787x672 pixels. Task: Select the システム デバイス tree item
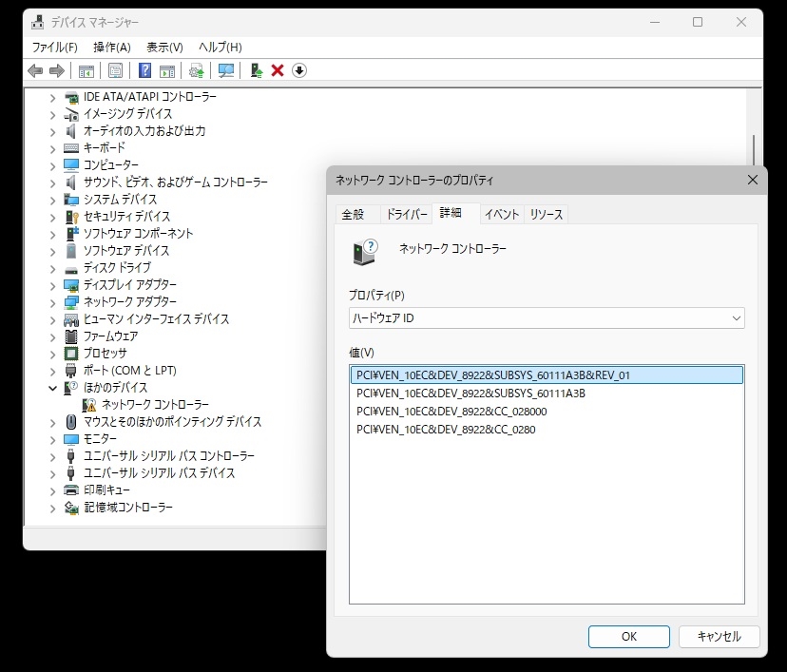[x=120, y=200]
